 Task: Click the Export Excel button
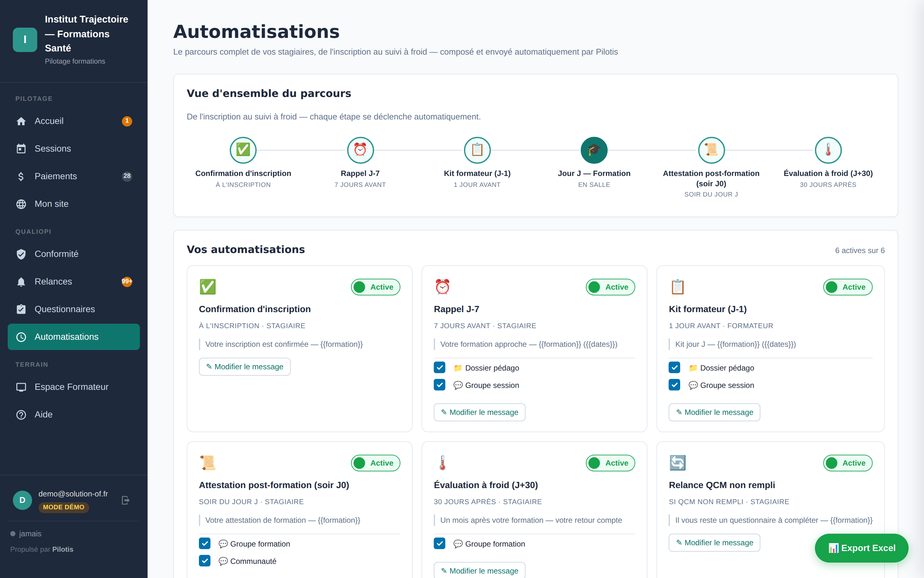861,548
